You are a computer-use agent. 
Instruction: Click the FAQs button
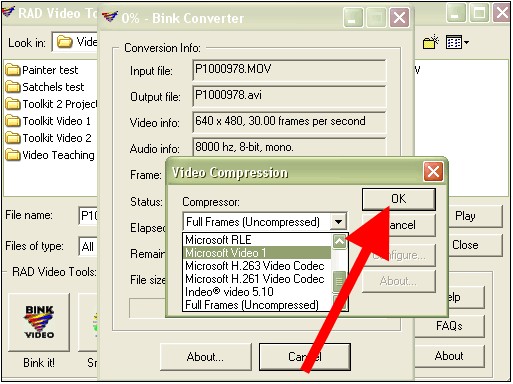[449, 326]
